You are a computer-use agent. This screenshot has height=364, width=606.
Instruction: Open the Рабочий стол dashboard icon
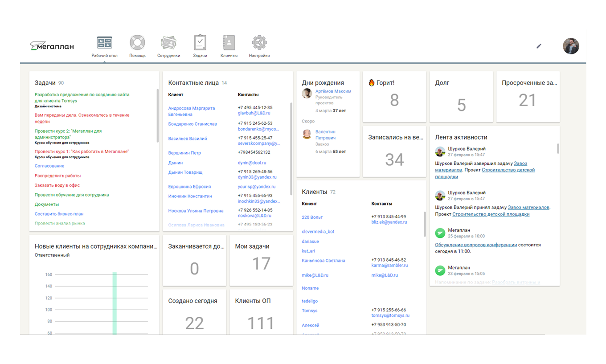[104, 43]
